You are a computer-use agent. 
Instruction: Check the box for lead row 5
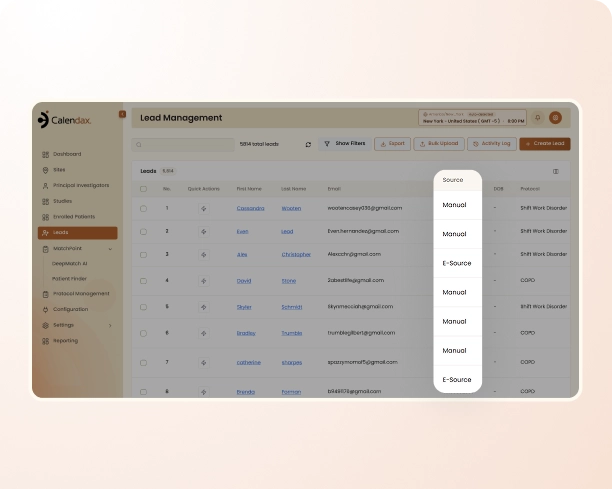coord(144,307)
